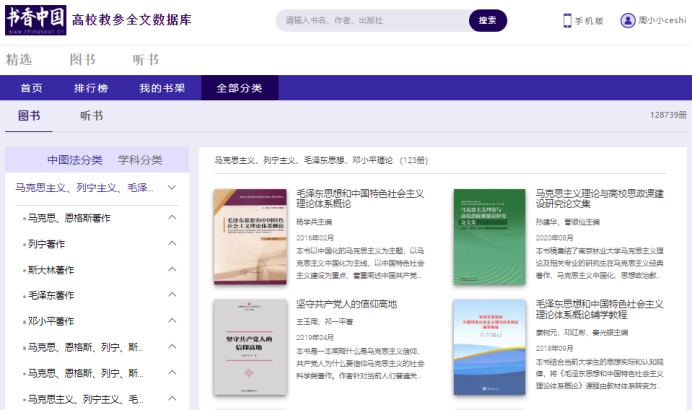Screen dimensions: 692x410
Task: Go to 排行榜 rankings menu
Action: pyautogui.click(x=91, y=88)
